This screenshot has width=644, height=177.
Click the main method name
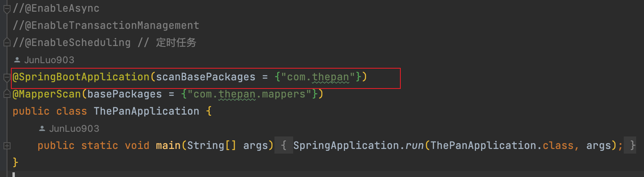pyautogui.click(x=168, y=145)
